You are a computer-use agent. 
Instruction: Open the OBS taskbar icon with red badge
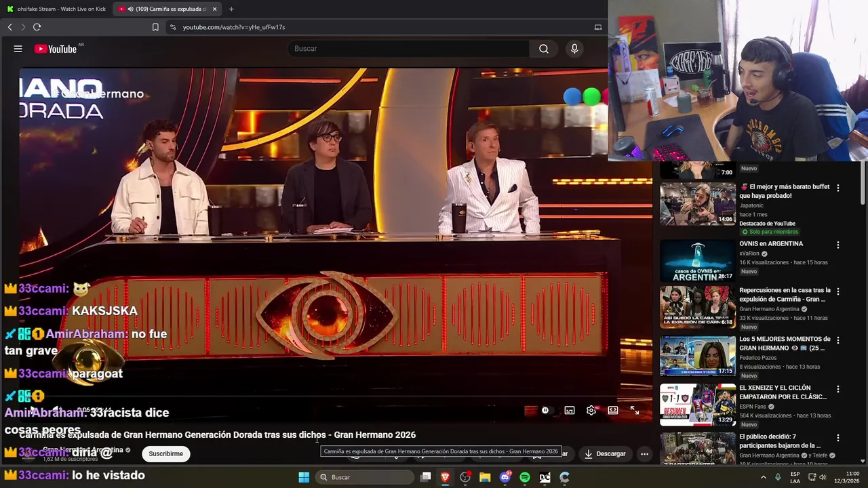pyautogui.click(x=465, y=477)
